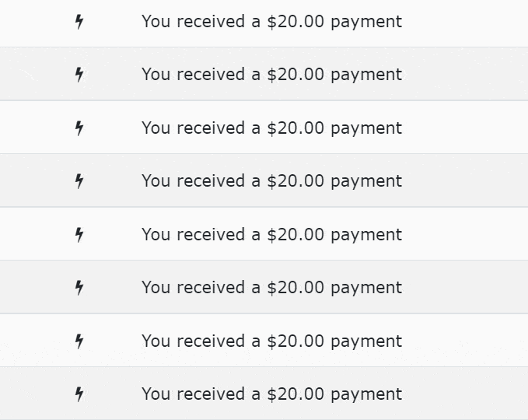Open the last $20.00 payment notification text
The image size is (528, 420).
pos(271,394)
